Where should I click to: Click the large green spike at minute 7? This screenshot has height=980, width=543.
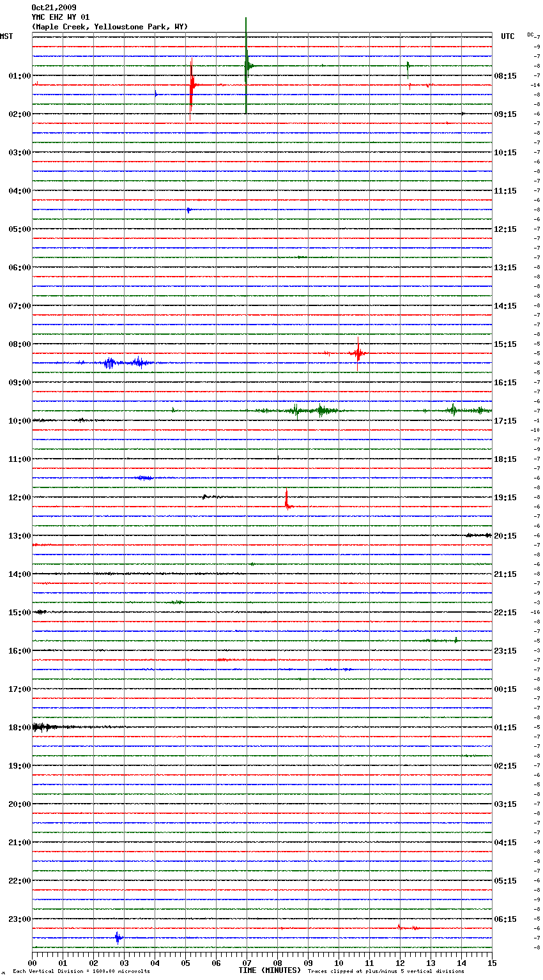[x=247, y=66]
